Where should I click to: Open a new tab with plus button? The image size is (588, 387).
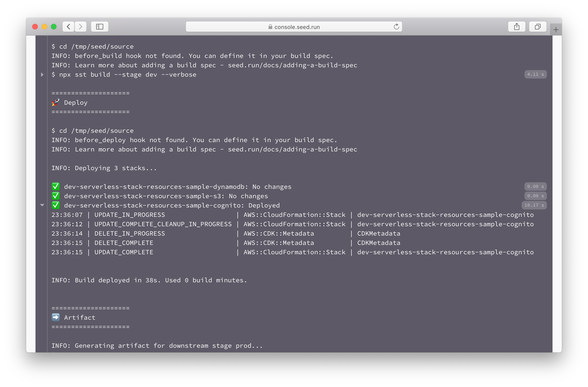point(556,30)
